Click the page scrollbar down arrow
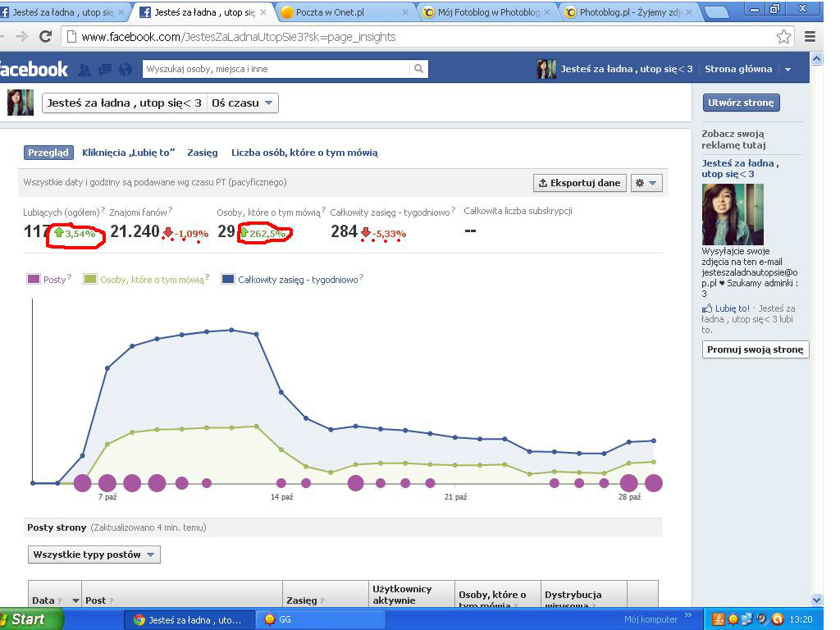The image size is (840, 630). [x=816, y=600]
